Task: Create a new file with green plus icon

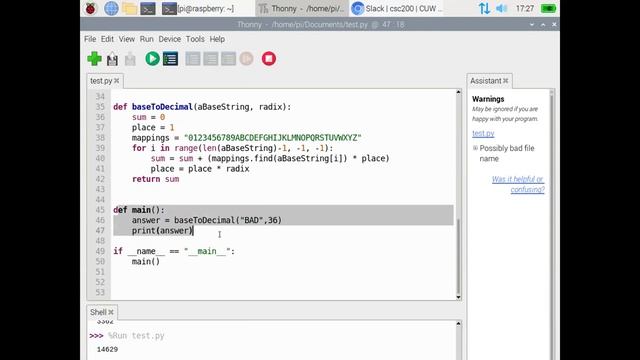Action: pyautogui.click(x=94, y=59)
